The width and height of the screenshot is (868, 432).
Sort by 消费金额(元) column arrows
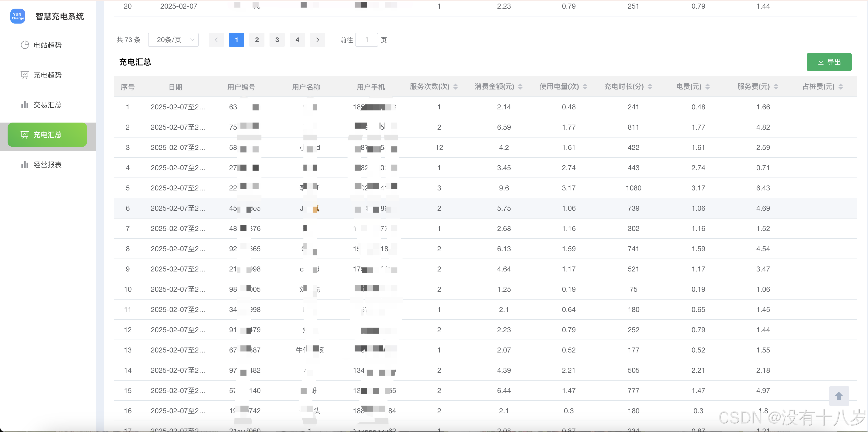coord(520,87)
